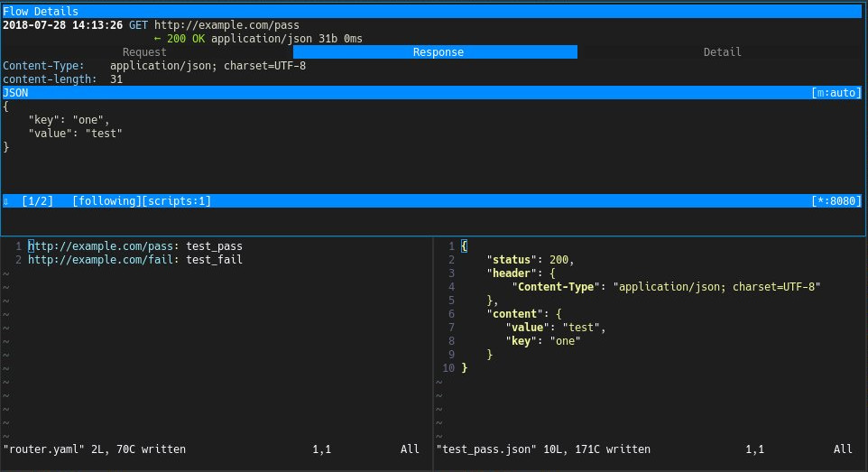Click the "value": "test" line in JSON body

[x=75, y=134]
